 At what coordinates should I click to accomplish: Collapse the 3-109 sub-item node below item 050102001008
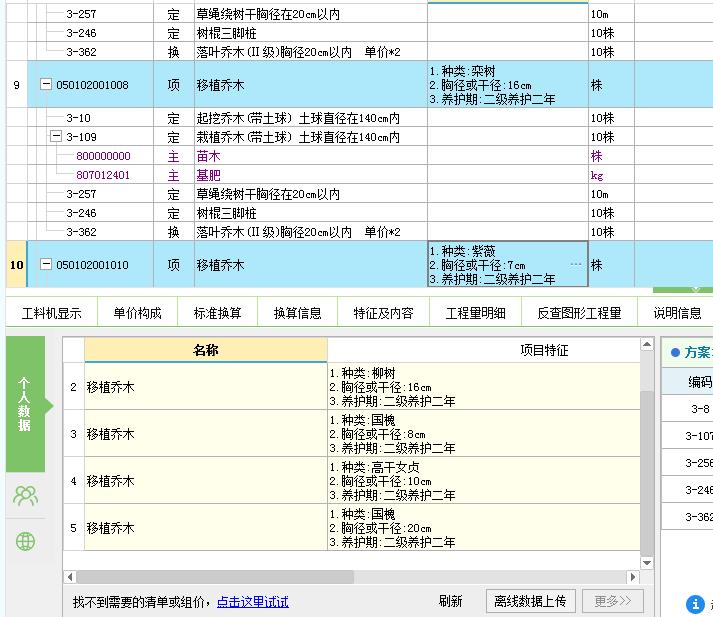point(55,136)
